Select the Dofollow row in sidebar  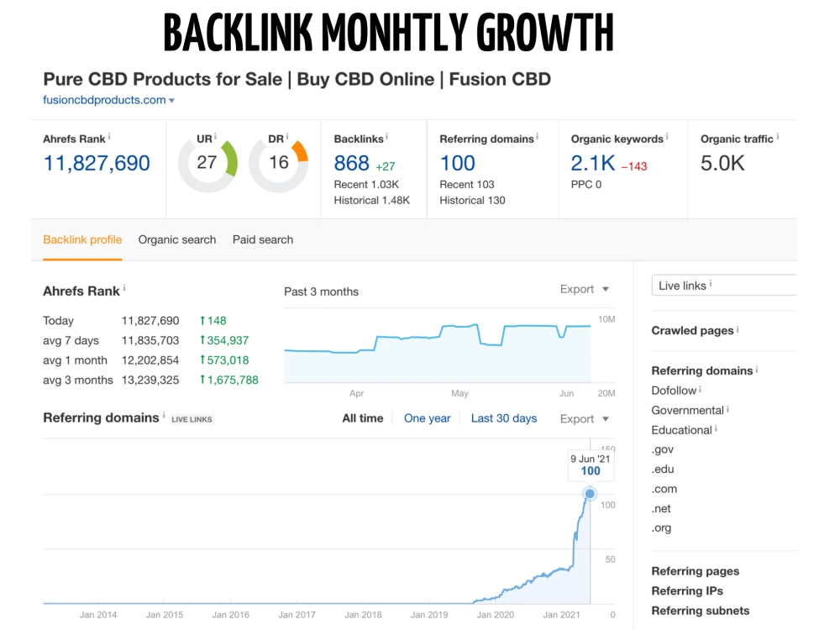(x=674, y=391)
